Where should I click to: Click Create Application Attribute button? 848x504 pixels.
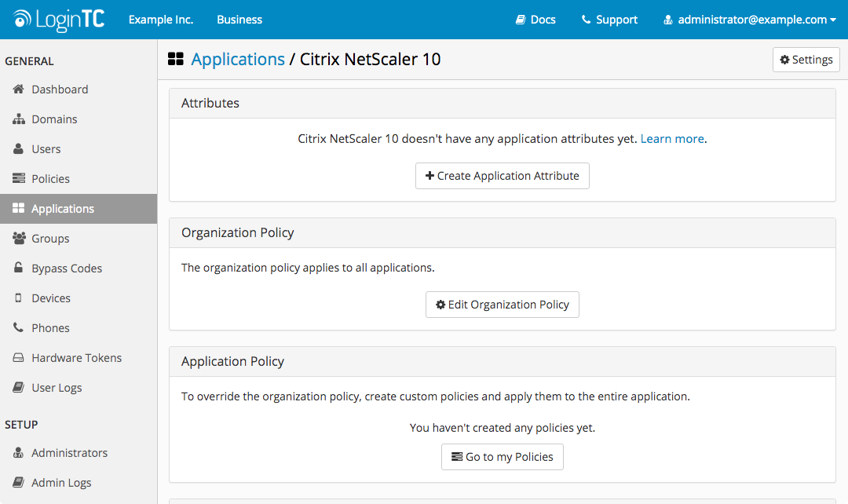tap(503, 176)
